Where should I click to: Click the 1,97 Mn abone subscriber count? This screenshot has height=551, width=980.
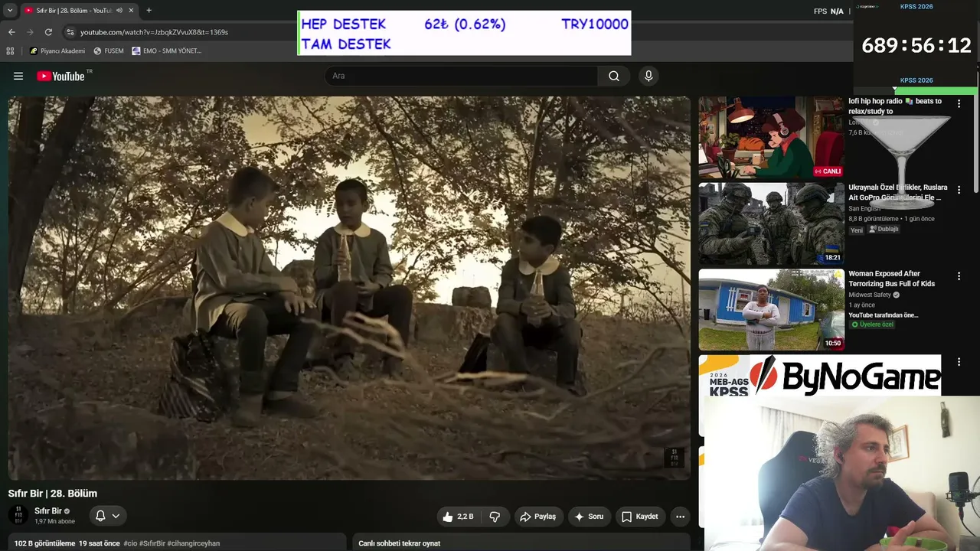click(x=55, y=522)
